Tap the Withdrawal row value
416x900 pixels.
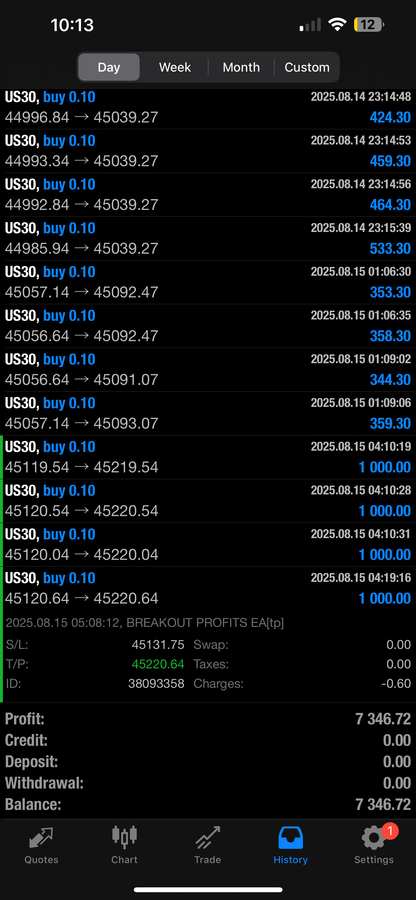pos(397,783)
